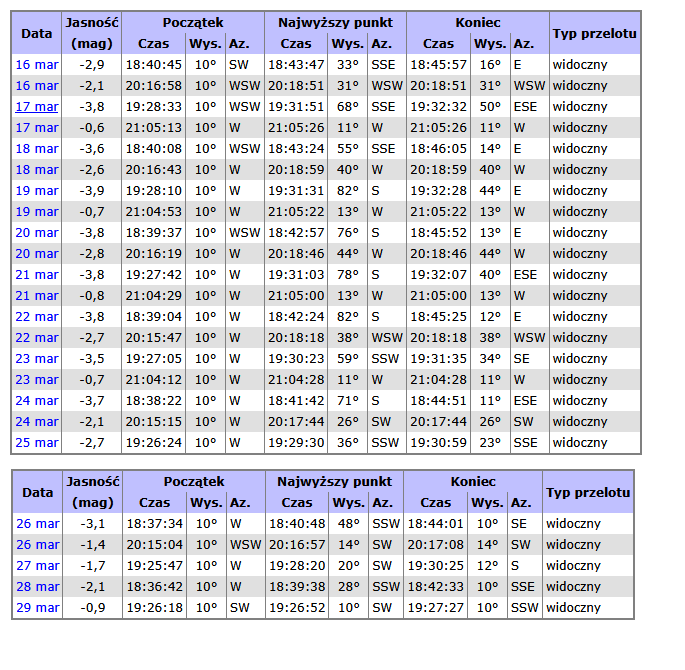Click the time 19:31:03
The image size is (685, 670).
coord(296,274)
